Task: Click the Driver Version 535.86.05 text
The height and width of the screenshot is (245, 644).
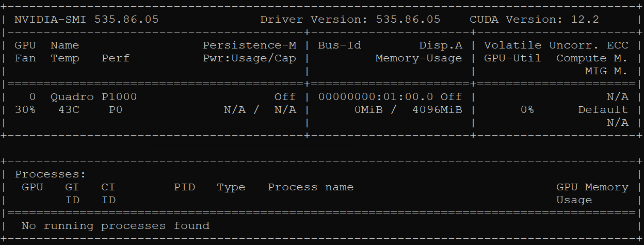Action: (x=350, y=20)
